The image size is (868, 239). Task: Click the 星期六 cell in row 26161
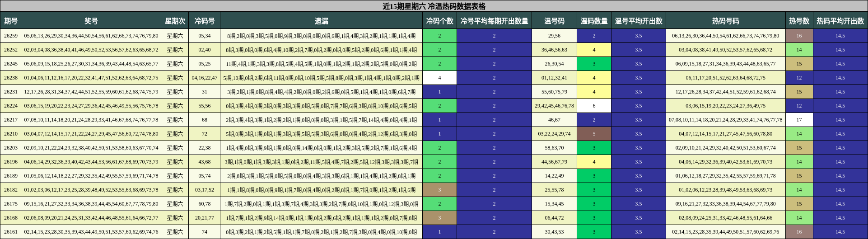(175, 232)
